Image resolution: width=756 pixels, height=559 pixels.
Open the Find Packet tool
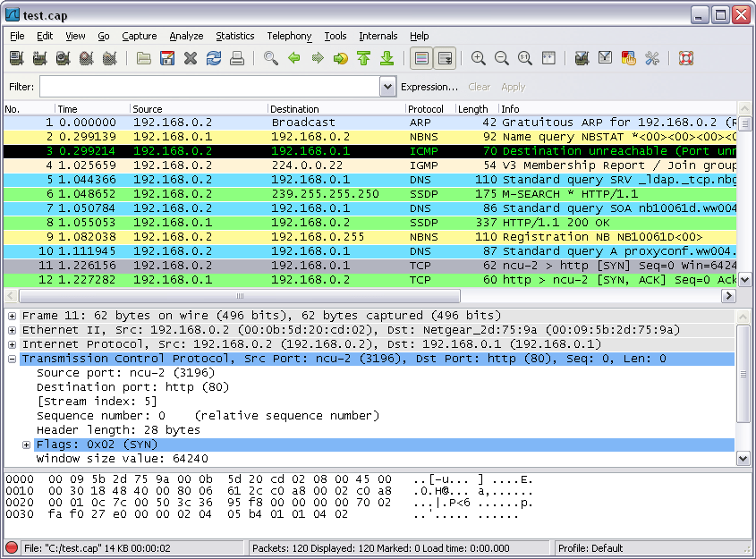[x=270, y=58]
